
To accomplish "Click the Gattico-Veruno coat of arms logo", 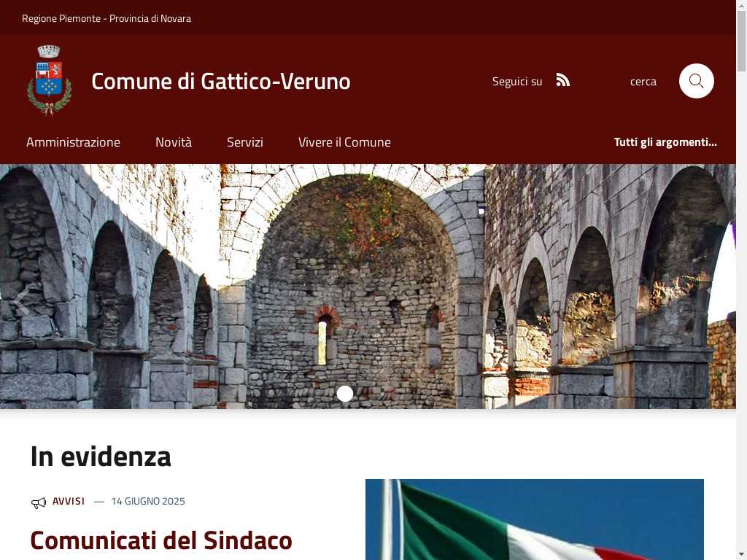I will (49, 80).
